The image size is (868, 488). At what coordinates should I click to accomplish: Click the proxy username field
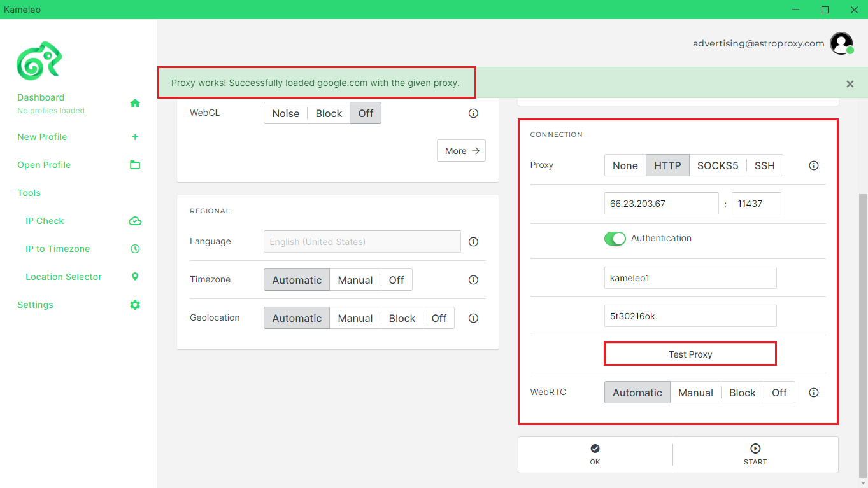(690, 278)
